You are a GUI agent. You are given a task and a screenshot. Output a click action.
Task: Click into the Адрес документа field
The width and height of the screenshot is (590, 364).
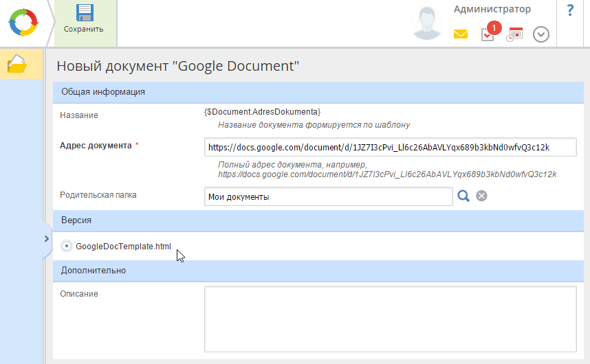[x=389, y=147]
